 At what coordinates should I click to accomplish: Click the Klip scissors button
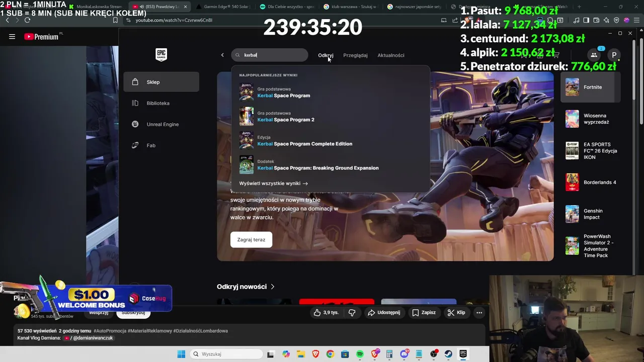point(457,313)
